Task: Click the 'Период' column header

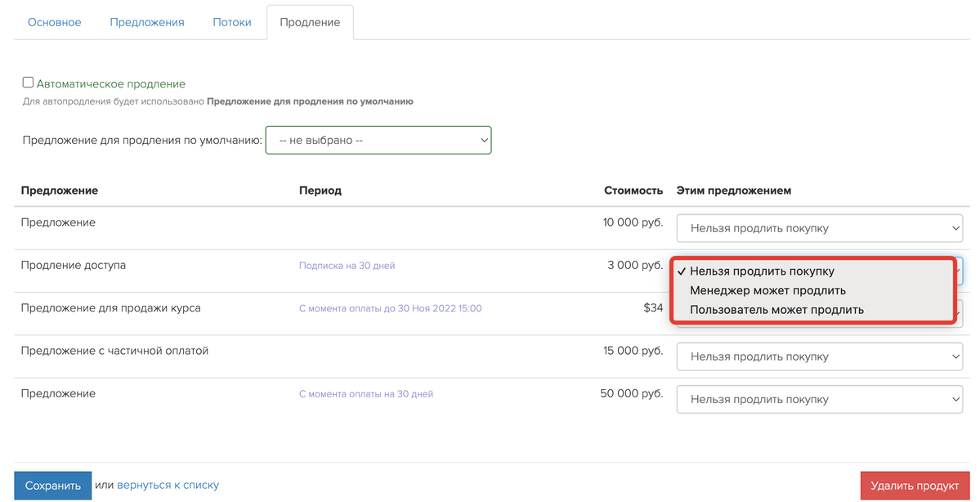Action: [x=320, y=190]
